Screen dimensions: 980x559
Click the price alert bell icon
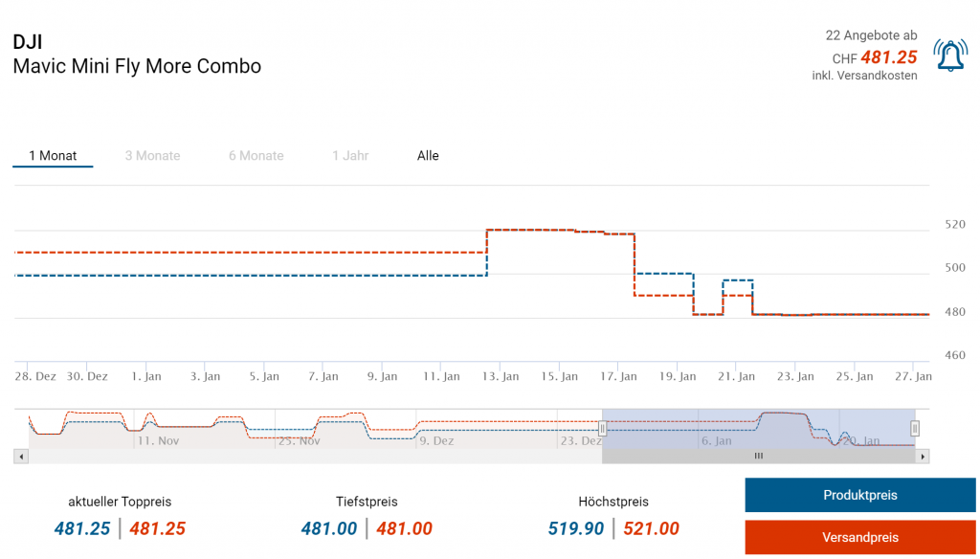pos(950,56)
